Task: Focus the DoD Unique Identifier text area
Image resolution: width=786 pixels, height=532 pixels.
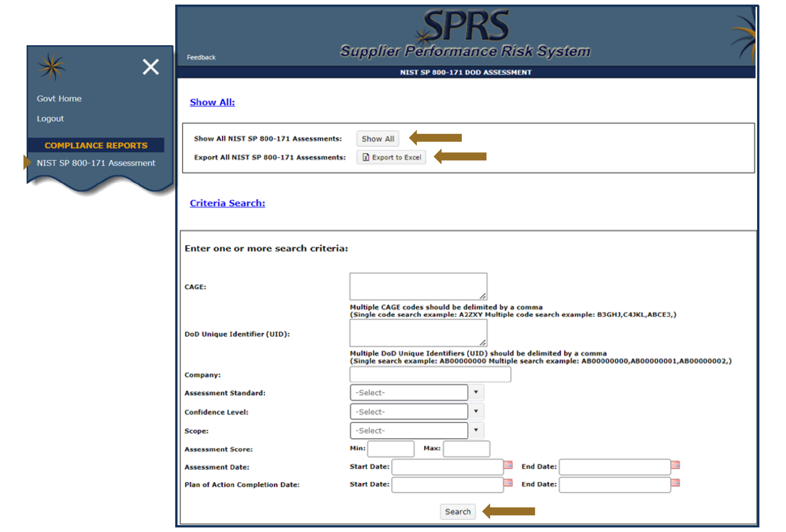Action: (x=418, y=333)
